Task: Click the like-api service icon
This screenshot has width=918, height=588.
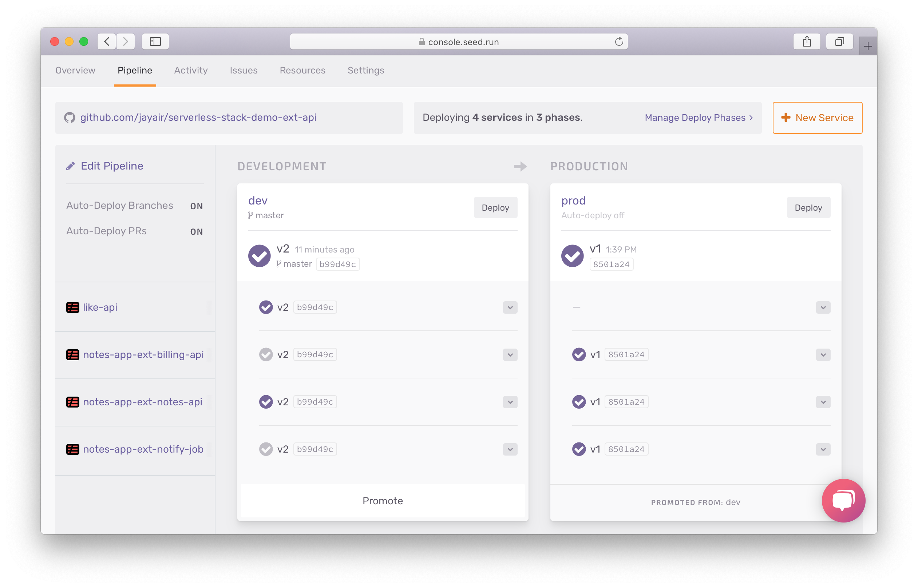Action: [x=72, y=307]
